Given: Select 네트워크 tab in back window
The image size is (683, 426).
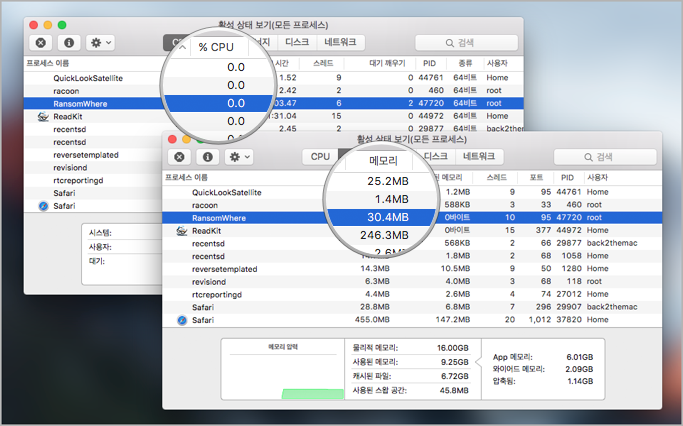Looking at the screenshot, I should [340, 42].
